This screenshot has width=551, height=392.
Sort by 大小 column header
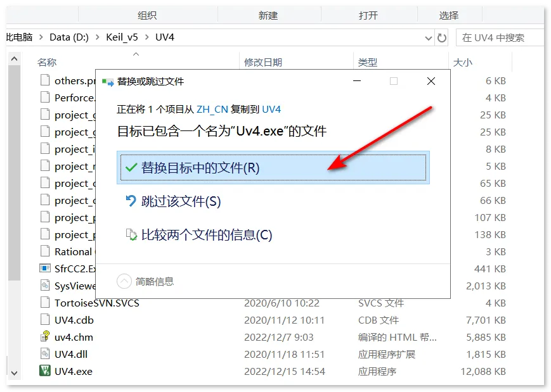[463, 63]
